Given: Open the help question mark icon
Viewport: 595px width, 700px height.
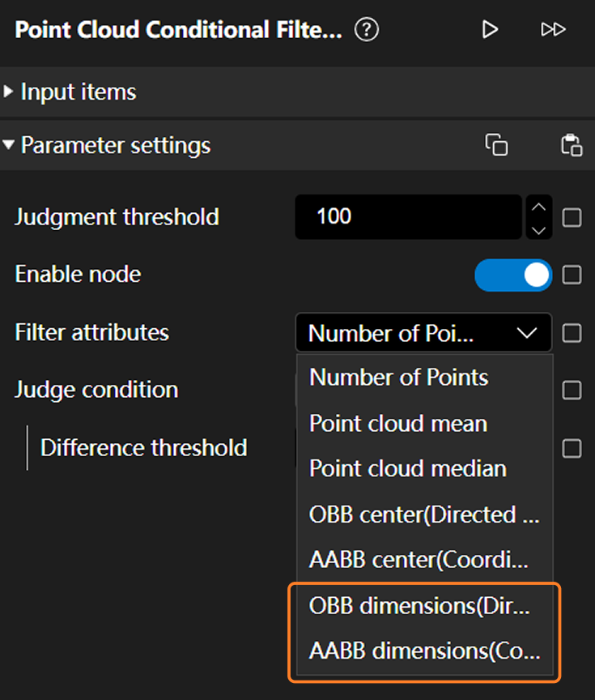Looking at the screenshot, I should click(367, 31).
